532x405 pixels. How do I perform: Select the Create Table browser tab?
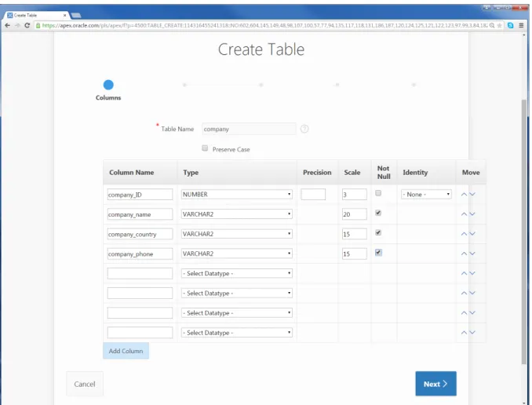pos(35,15)
